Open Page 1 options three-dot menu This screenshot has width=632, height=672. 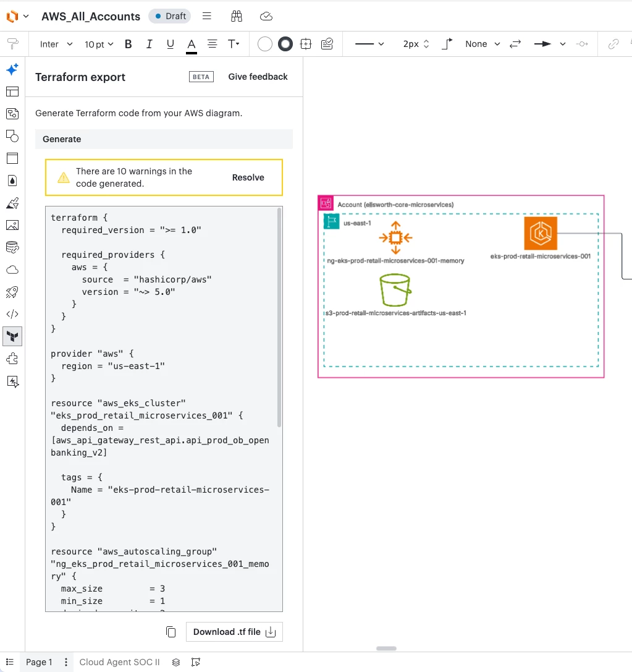click(x=66, y=662)
